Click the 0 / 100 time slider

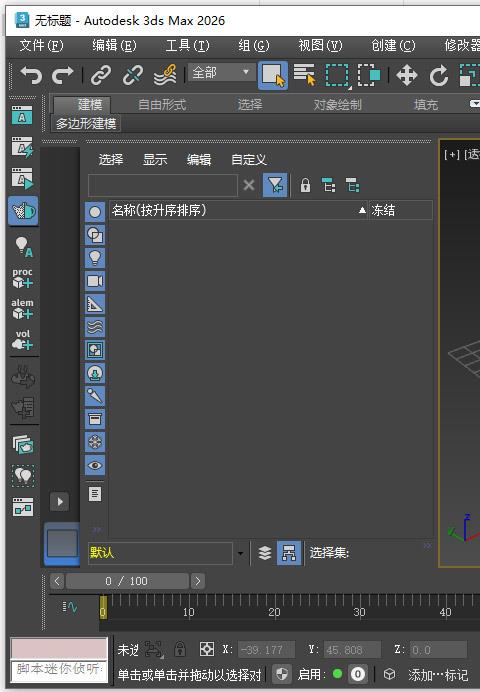tap(127, 581)
